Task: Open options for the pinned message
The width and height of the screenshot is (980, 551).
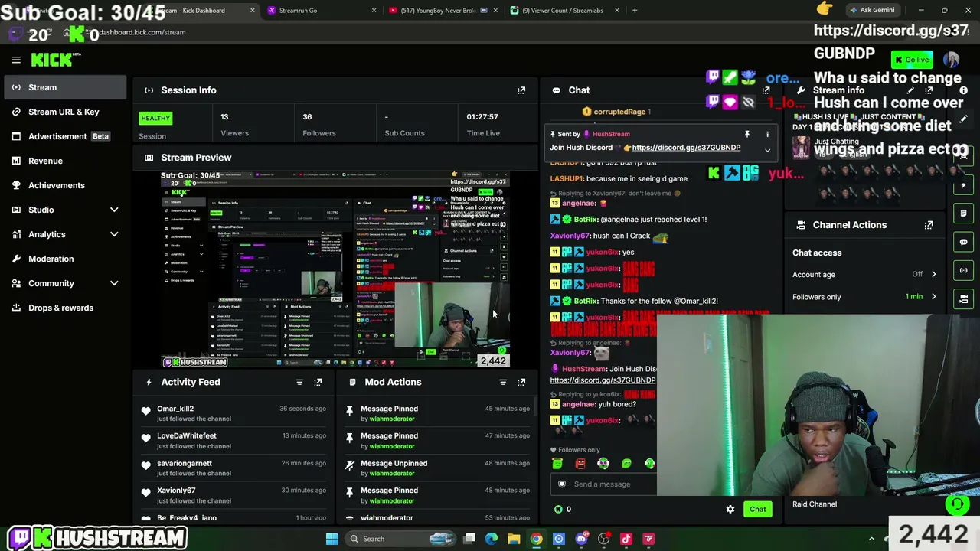Action: [x=767, y=134]
